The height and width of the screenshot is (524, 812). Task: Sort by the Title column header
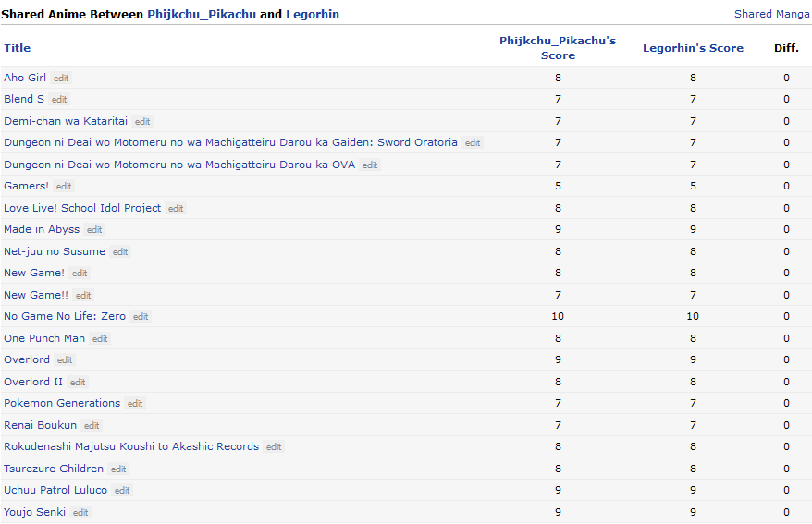[17, 48]
